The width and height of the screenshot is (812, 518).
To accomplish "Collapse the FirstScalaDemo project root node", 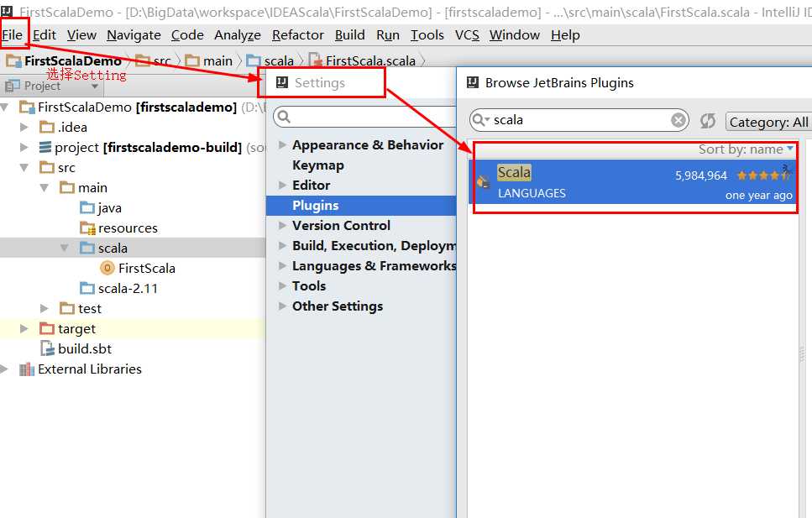I will coord(5,107).
